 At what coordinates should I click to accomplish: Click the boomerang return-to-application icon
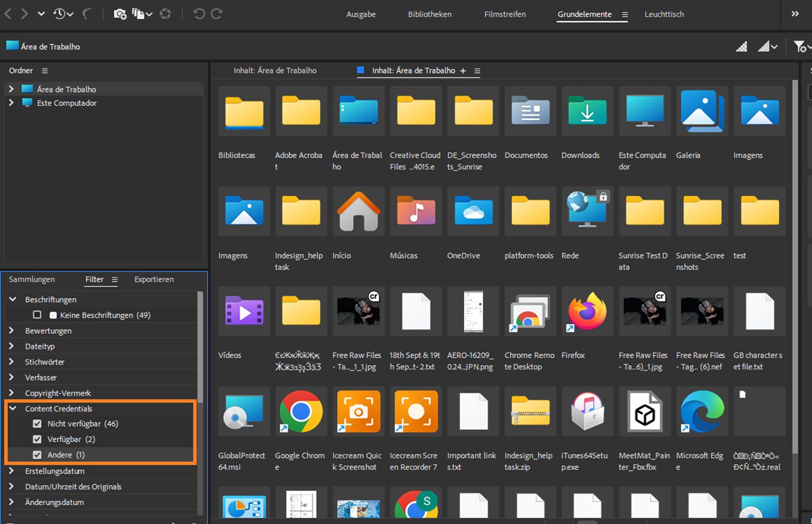tap(87, 14)
